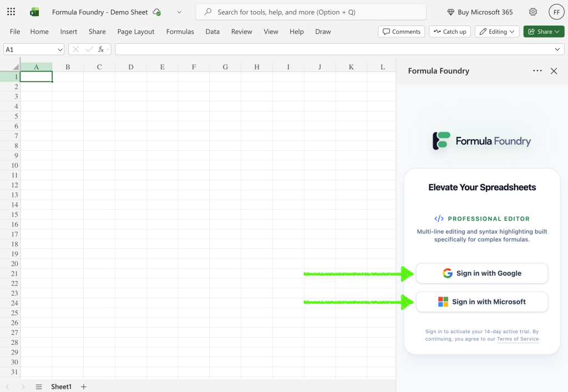
Task: Click the select-all corner of the grid
Action: click(10, 67)
